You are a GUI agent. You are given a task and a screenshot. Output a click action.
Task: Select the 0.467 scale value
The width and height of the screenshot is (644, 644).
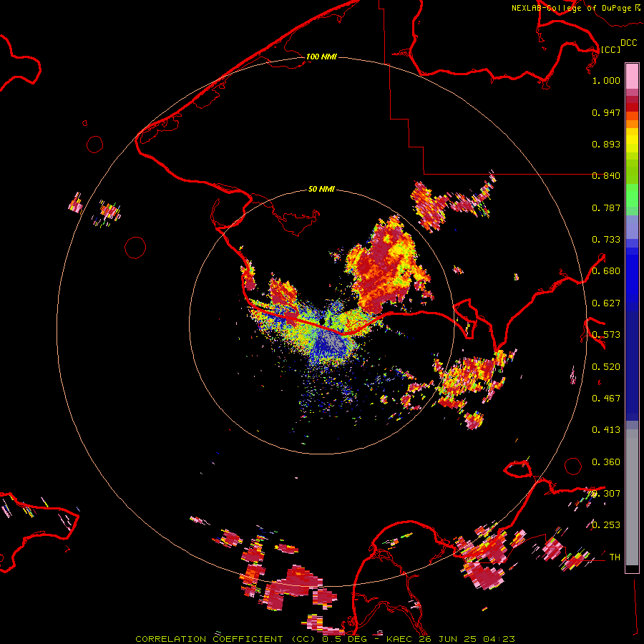point(606,399)
